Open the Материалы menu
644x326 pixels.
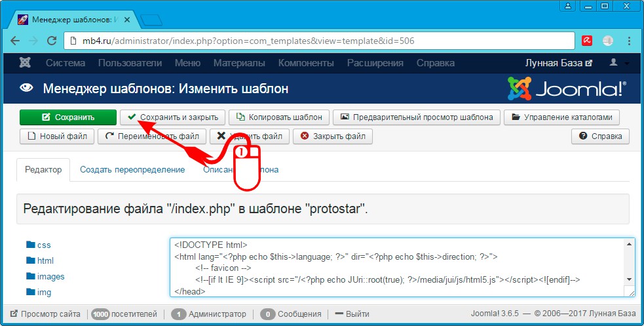click(239, 63)
